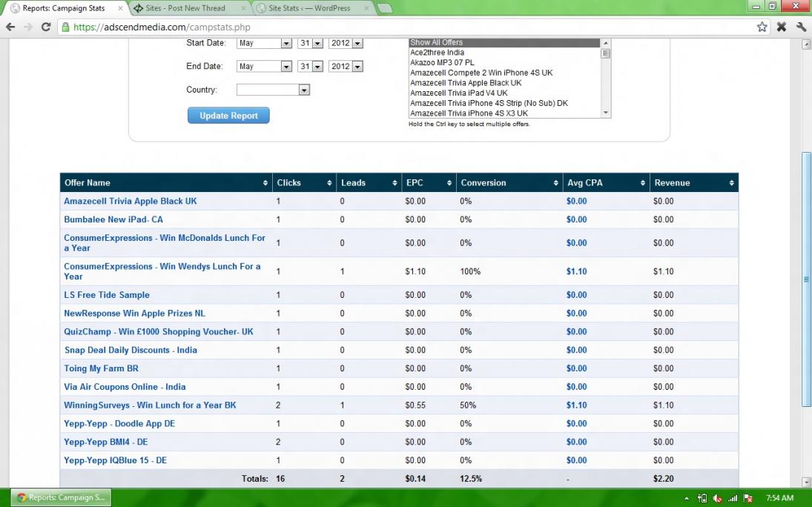Open the Yepp-Yepp IQBlue 15 - DE link
The image size is (812, 507).
(x=115, y=460)
